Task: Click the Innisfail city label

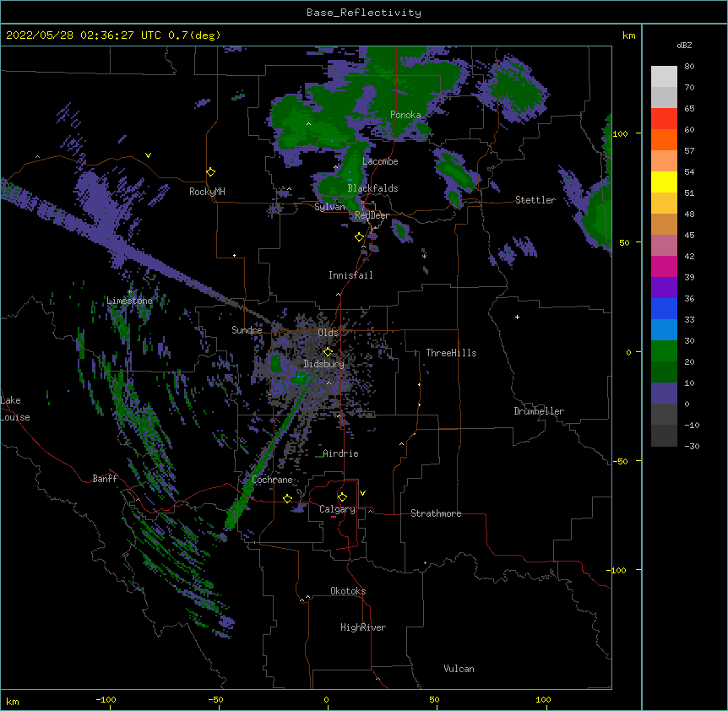Action: pos(350,275)
